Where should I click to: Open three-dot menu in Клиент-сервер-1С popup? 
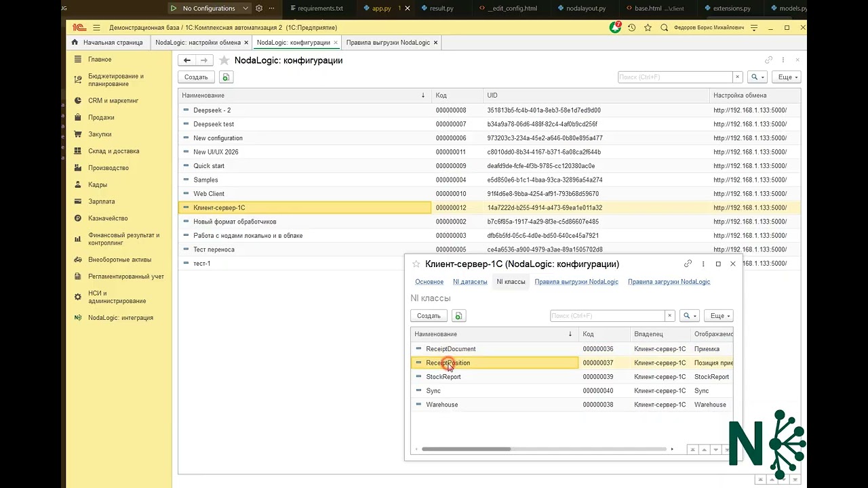point(703,264)
